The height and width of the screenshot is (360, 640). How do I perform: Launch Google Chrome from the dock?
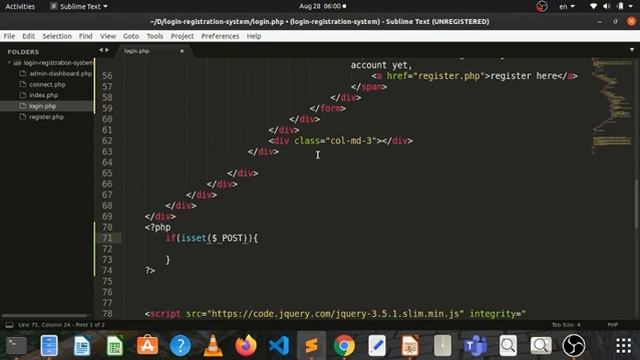point(344,345)
